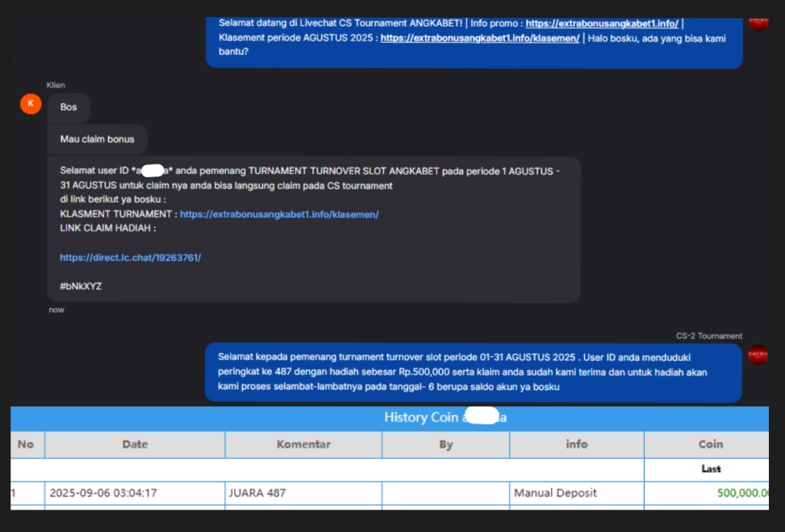The height and width of the screenshot is (532, 785).
Task: Click the "Klien" sender label
Action: 56,85
